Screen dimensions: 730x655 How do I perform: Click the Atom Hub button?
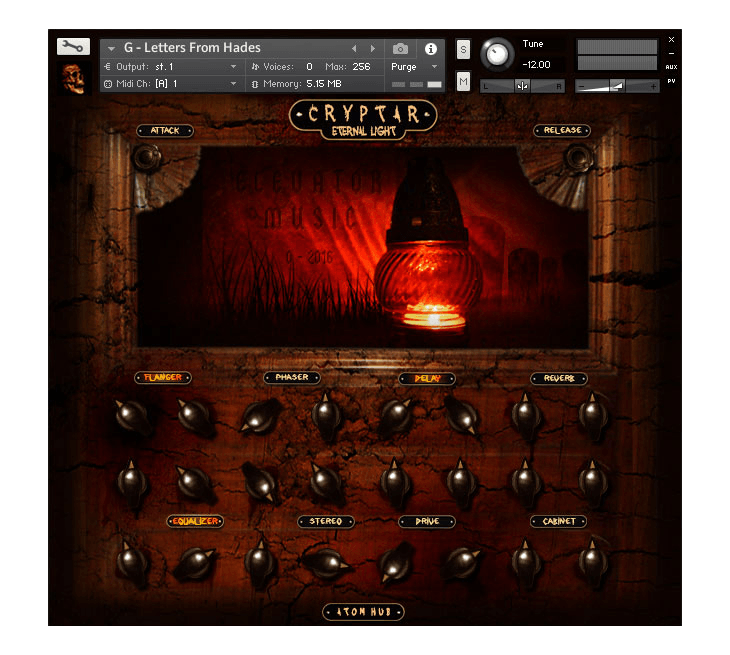[x=364, y=612]
